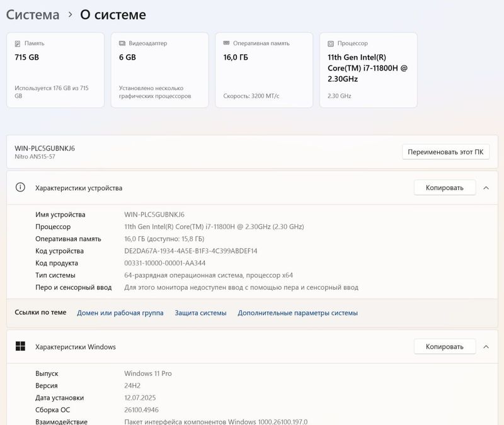504x425 pixels.
Task: Select the Код продукта value 00331-10000-00001-AA344
Action: click(164, 263)
